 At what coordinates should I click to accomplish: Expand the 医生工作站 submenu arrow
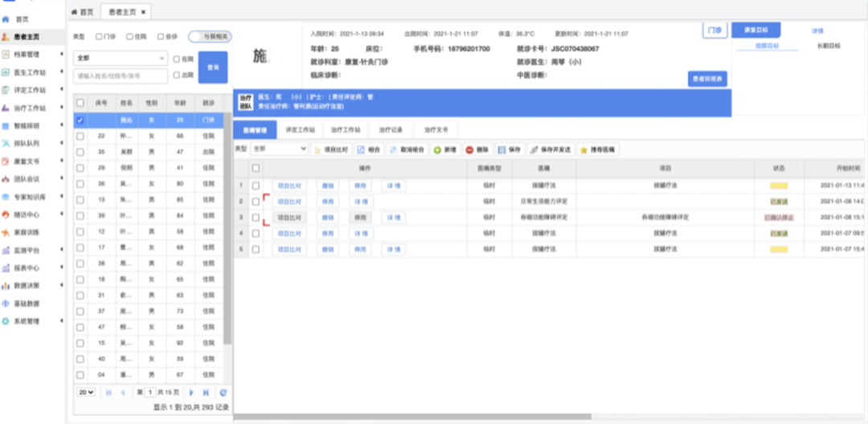61,72
